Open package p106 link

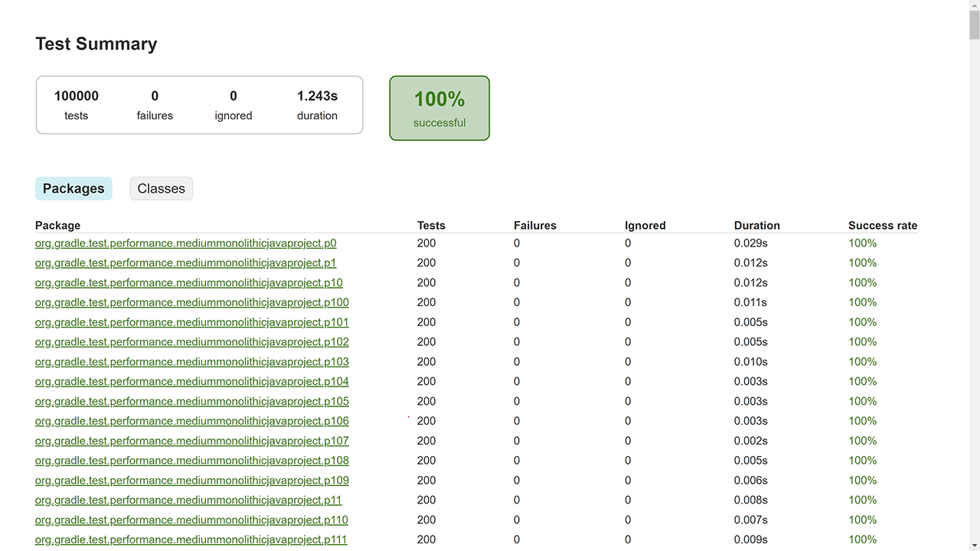click(x=191, y=421)
